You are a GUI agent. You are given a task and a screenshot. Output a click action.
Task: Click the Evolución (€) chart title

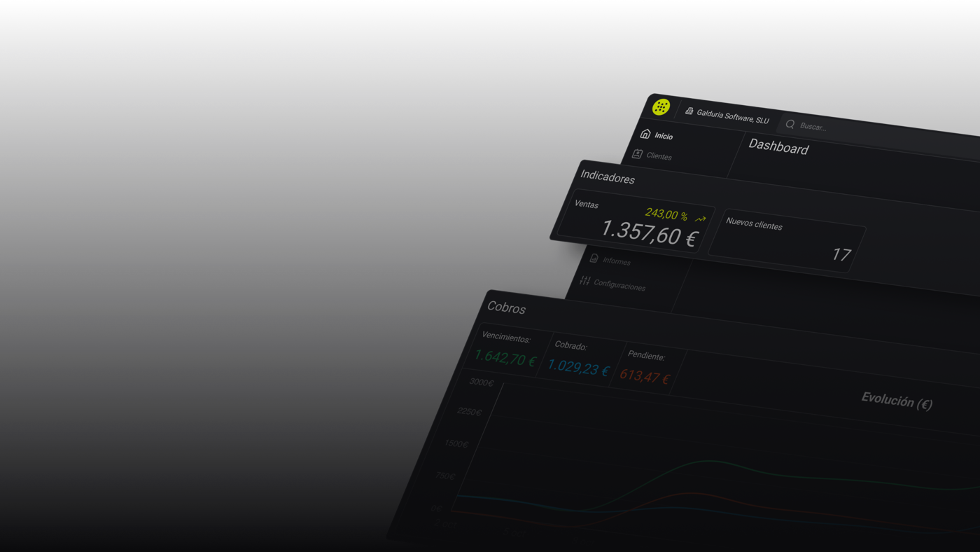click(896, 401)
